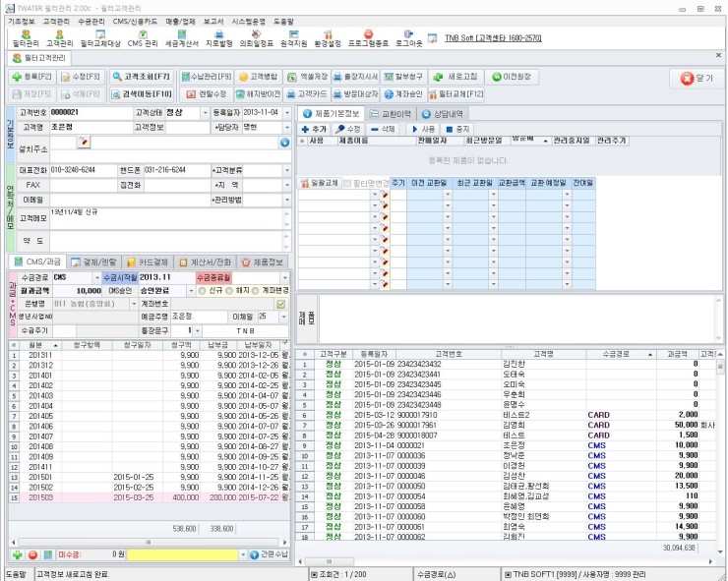Toggle the 필터명변경 checkbox
728x581 pixels.
coord(347,183)
